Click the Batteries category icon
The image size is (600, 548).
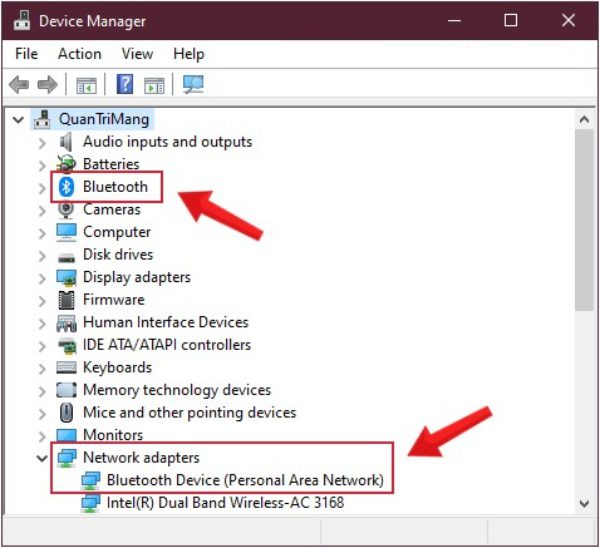(66, 164)
